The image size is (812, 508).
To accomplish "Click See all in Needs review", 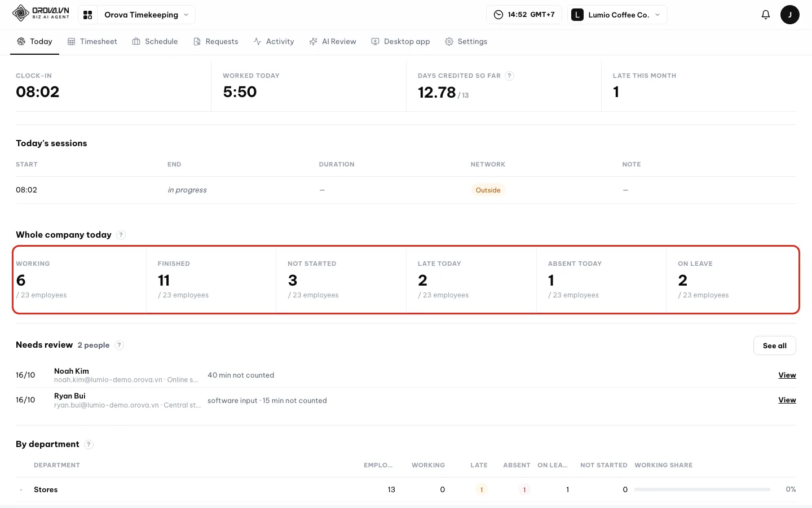I will pyautogui.click(x=774, y=345).
